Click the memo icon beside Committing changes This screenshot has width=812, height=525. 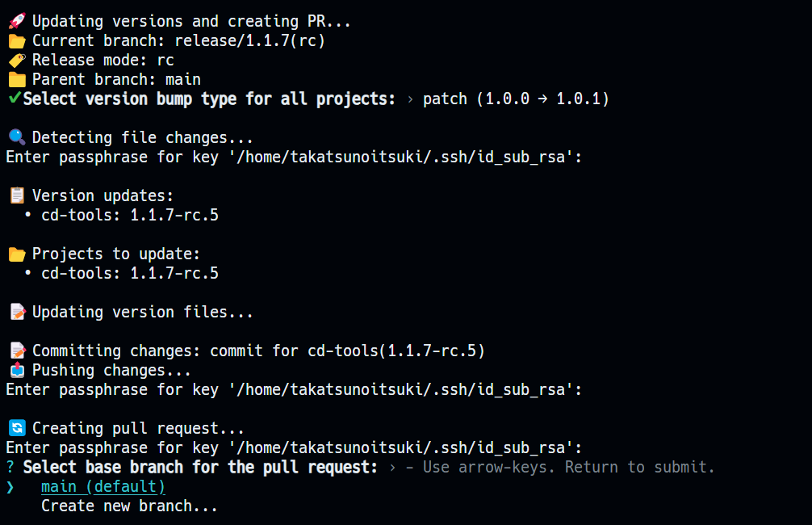(x=18, y=351)
